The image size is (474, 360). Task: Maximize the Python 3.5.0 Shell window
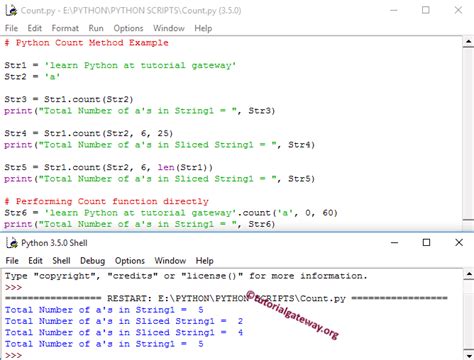[x=426, y=243]
